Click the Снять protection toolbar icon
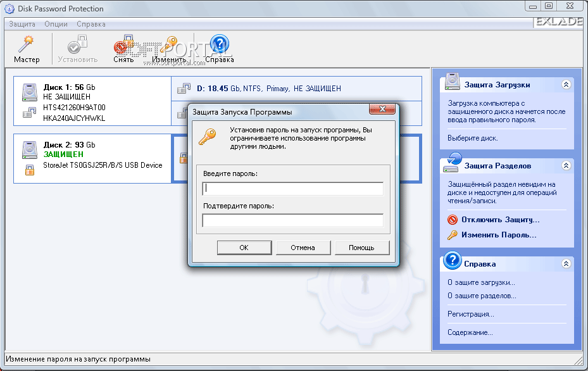The height and width of the screenshot is (371, 588). (x=124, y=44)
